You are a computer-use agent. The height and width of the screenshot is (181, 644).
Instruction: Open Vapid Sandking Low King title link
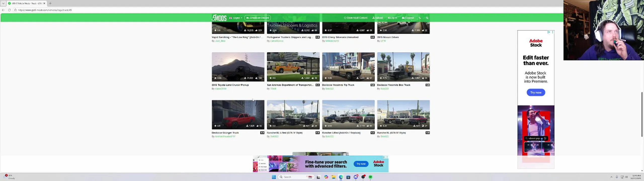237,37
